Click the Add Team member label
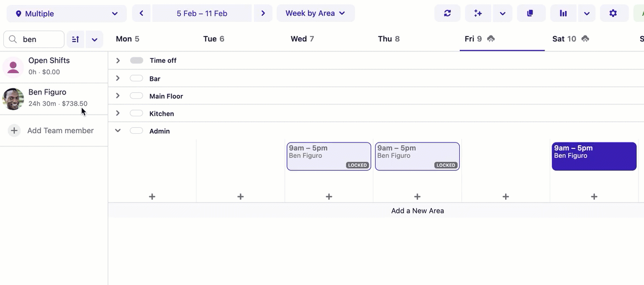Viewport: 644px width, 285px height. tap(60, 130)
